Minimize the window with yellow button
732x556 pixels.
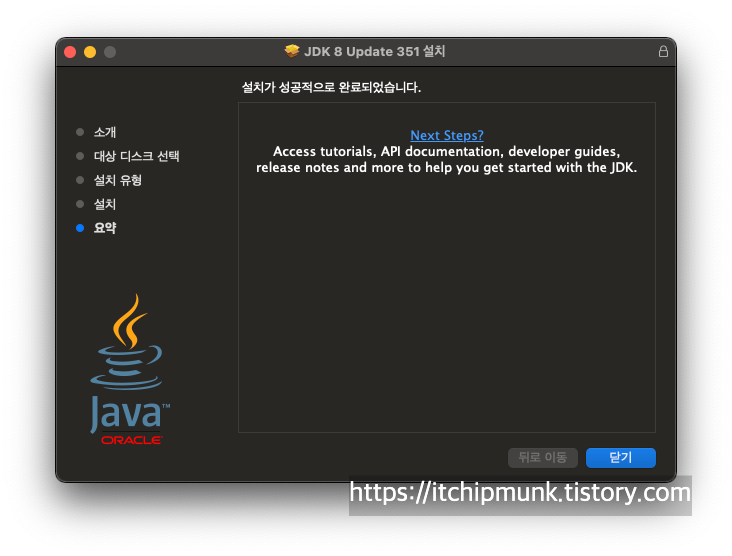tap(90, 52)
